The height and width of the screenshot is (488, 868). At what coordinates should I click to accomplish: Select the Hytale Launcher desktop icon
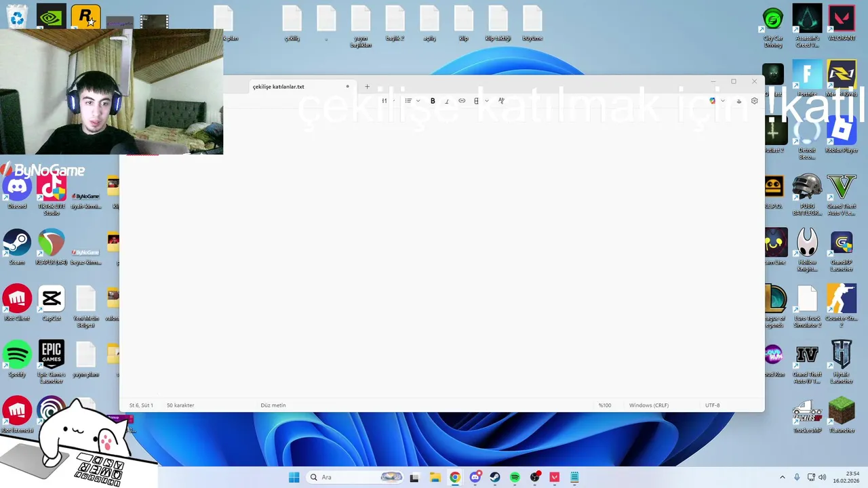[x=842, y=363]
